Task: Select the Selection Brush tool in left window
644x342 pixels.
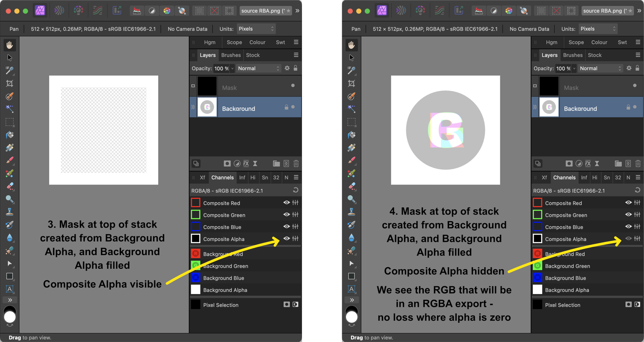Action: pos(9,96)
